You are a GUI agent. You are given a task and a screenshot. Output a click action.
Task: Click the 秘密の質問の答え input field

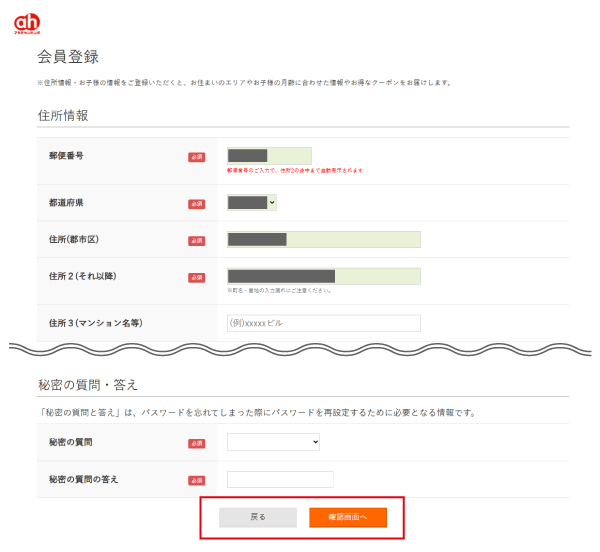click(280, 479)
